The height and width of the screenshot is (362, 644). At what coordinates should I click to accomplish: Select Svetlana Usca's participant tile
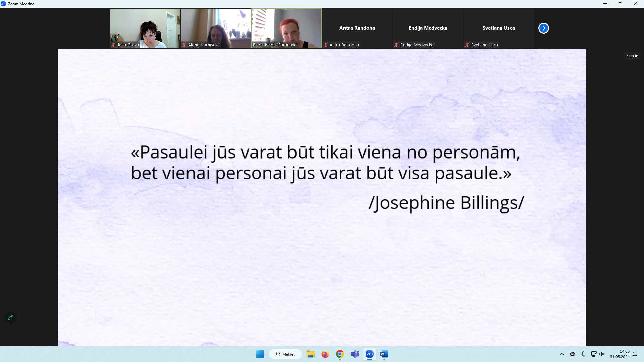499,28
